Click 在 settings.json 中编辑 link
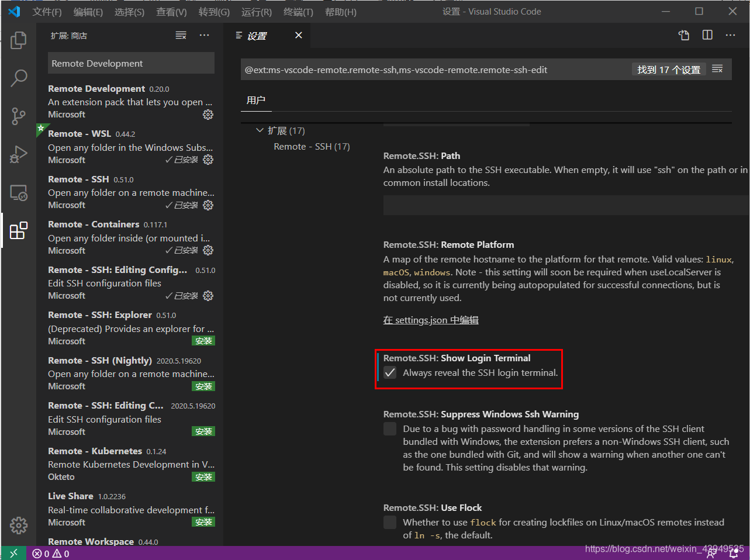Screen dimensions: 750x560 (x=431, y=320)
